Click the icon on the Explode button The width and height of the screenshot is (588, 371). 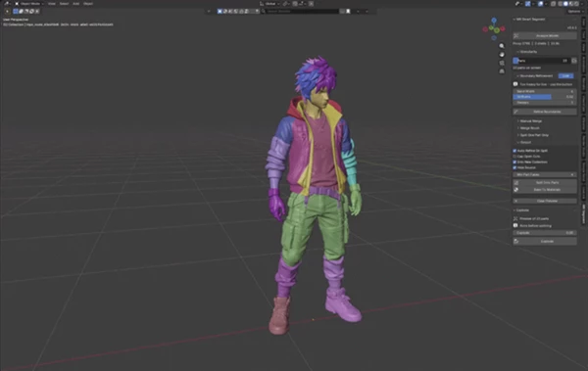pyautogui.click(x=516, y=242)
